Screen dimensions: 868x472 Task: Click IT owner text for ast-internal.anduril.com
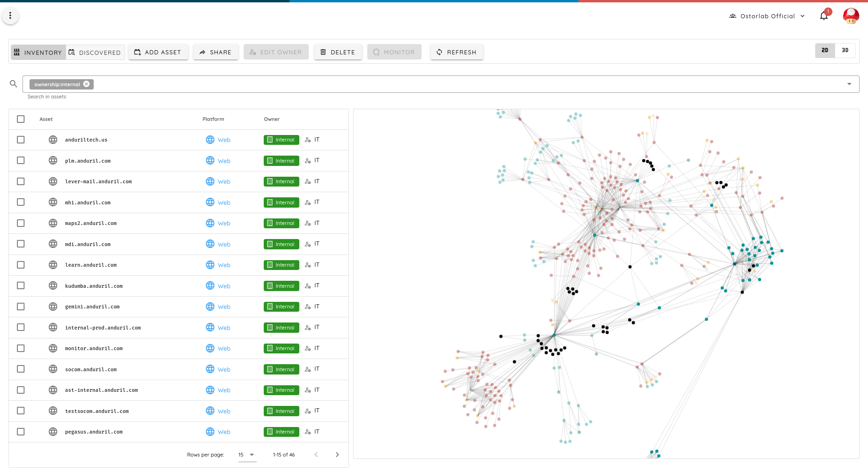click(x=317, y=390)
